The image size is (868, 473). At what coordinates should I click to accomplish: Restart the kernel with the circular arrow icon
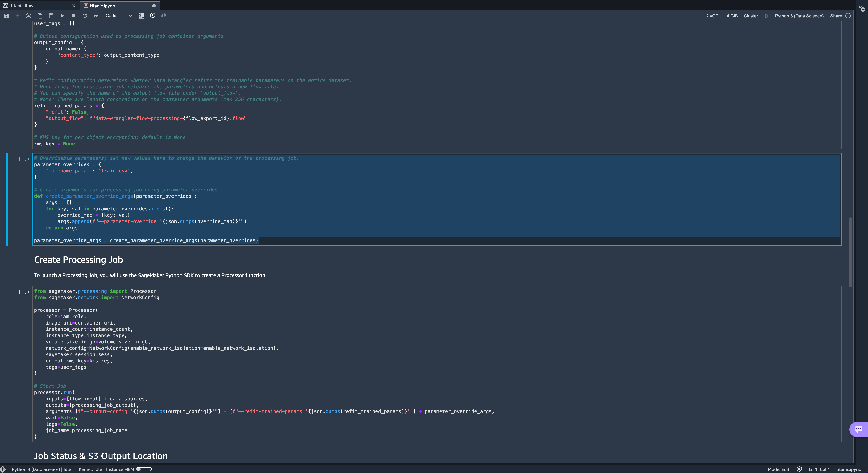coord(85,16)
